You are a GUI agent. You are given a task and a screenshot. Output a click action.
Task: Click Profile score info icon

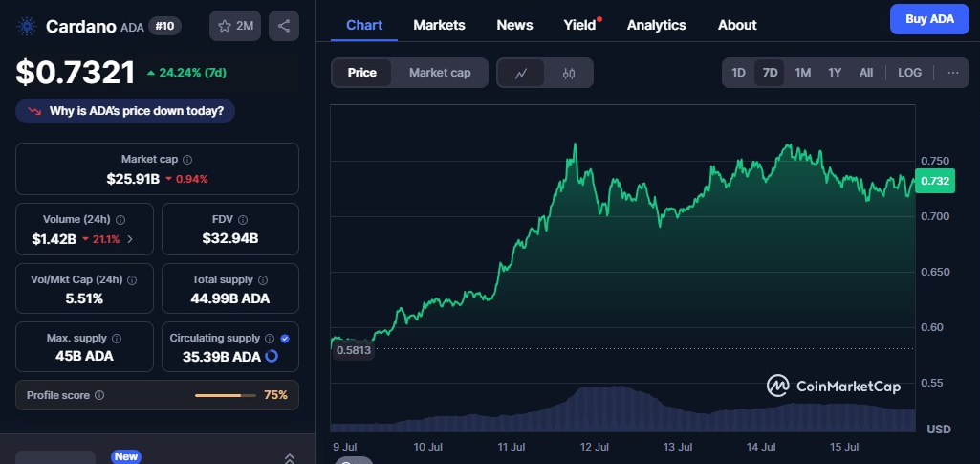[99, 395]
